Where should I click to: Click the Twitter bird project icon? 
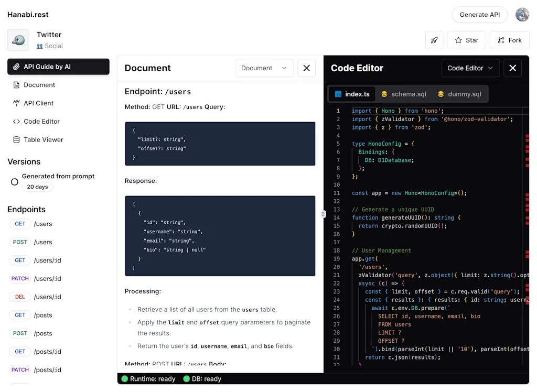pos(18,40)
